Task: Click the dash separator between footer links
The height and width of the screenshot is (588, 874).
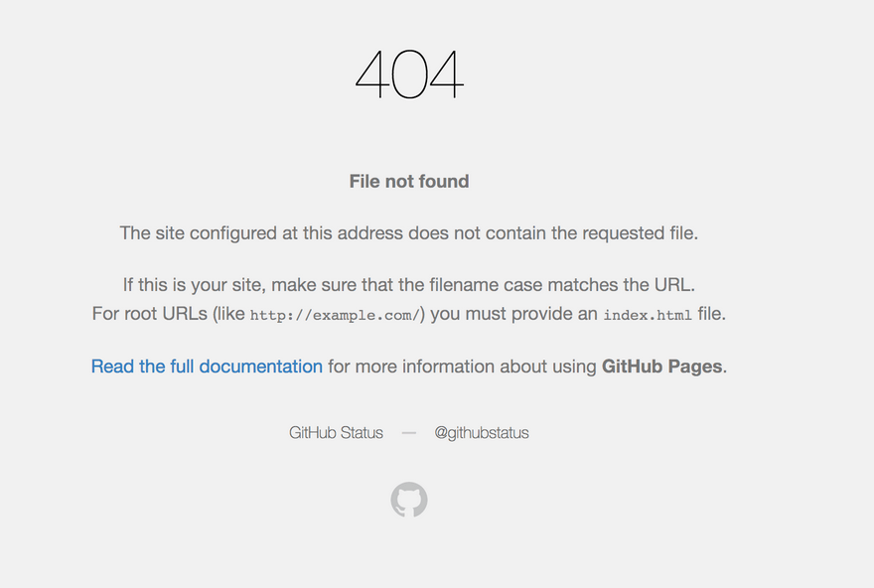Action: [409, 433]
